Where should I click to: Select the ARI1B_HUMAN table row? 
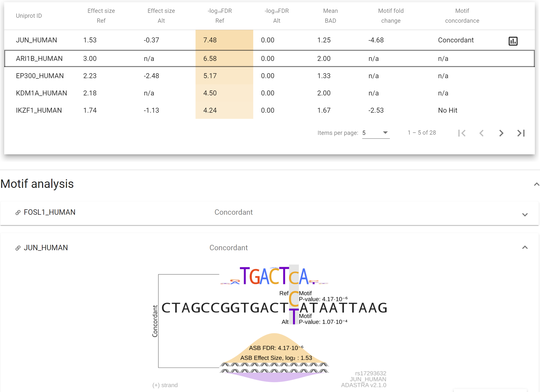point(39,59)
